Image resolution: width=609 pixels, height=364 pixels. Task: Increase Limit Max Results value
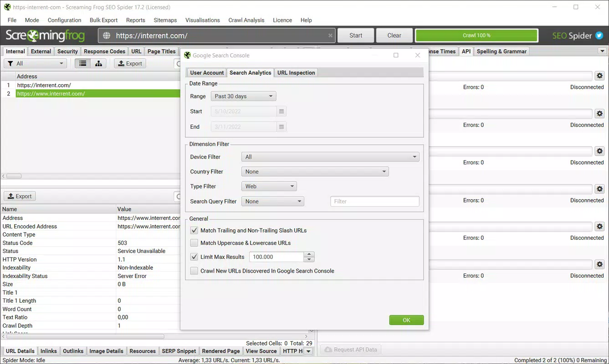(309, 254)
